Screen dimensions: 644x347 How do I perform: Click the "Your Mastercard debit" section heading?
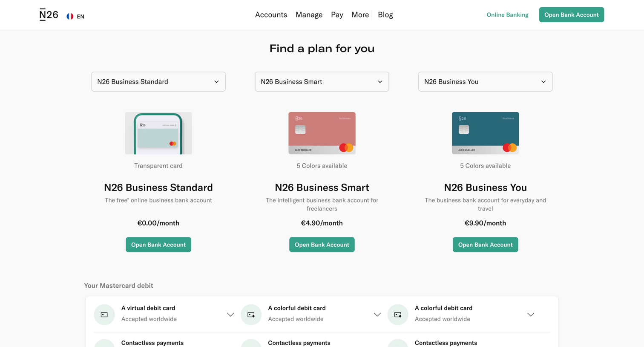pyautogui.click(x=118, y=286)
